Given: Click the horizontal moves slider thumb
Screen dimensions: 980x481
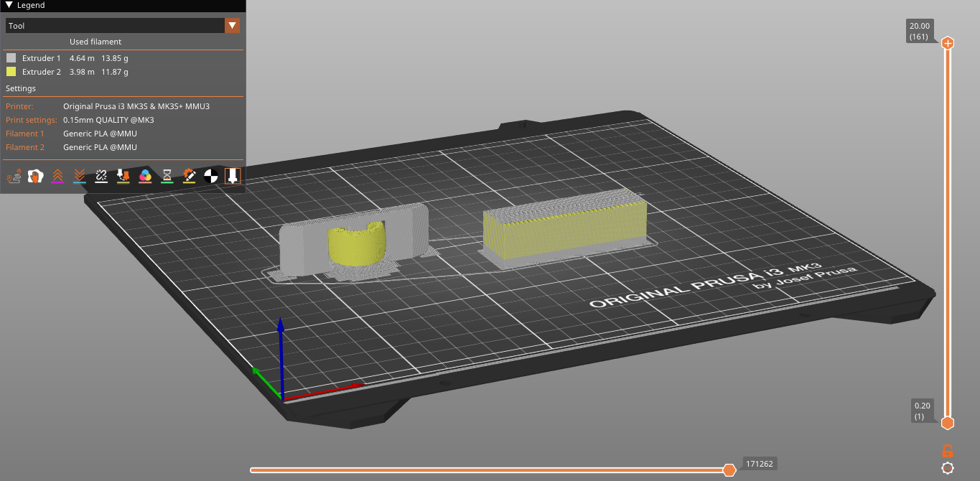Looking at the screenshot, I should [x=729, y=470].
